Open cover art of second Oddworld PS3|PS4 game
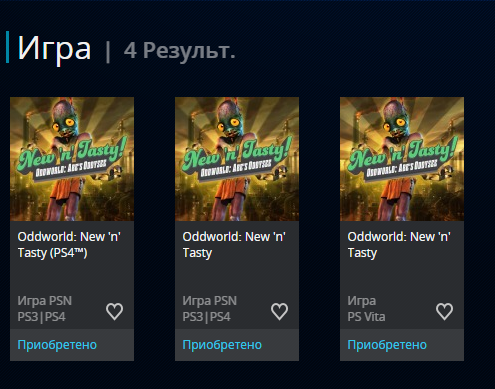This screenshot has width=495, height=389. (x=237, y=159)
